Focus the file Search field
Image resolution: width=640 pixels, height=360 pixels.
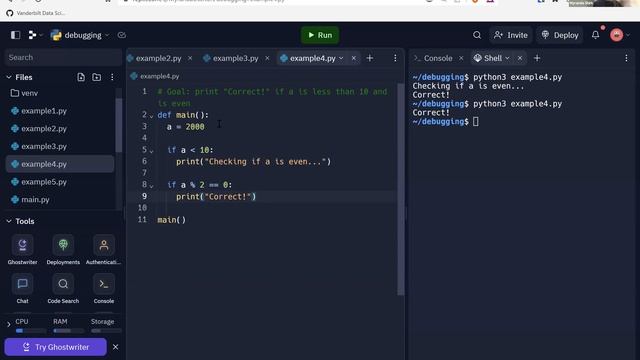tap(63, 58)
